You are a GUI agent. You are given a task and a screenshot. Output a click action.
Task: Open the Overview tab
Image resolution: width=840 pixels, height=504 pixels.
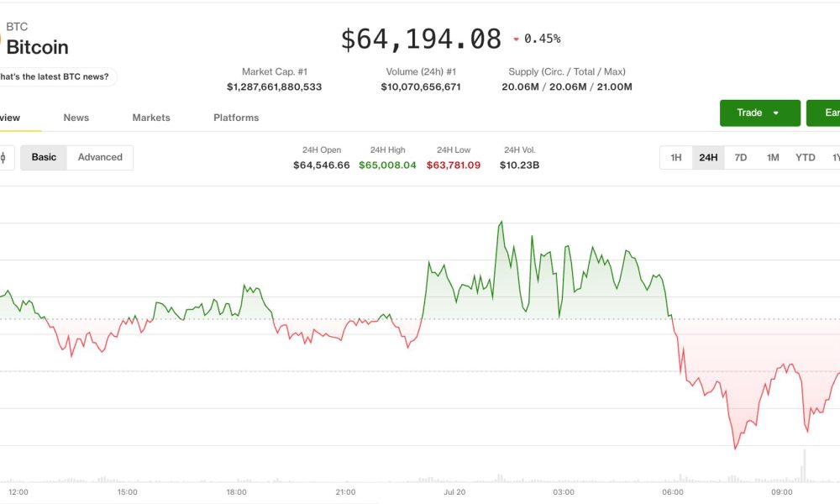tap(10, 118)
